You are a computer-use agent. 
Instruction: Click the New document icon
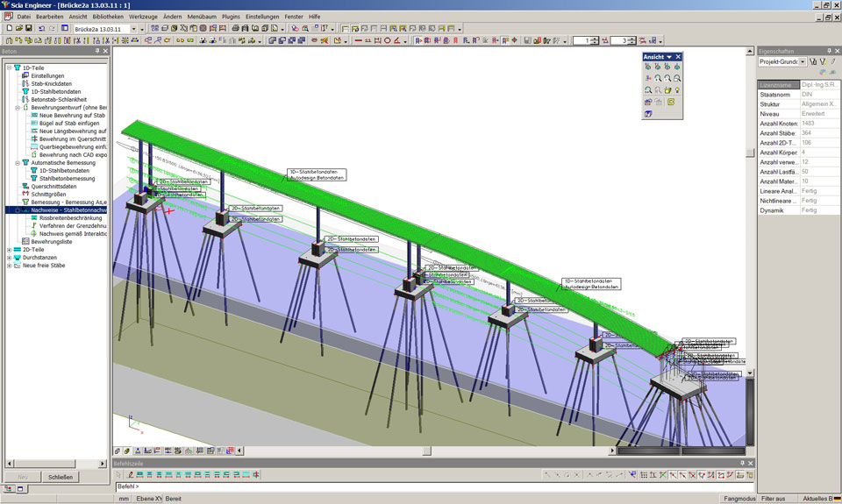pyautogui.click(x=8, y=28)
